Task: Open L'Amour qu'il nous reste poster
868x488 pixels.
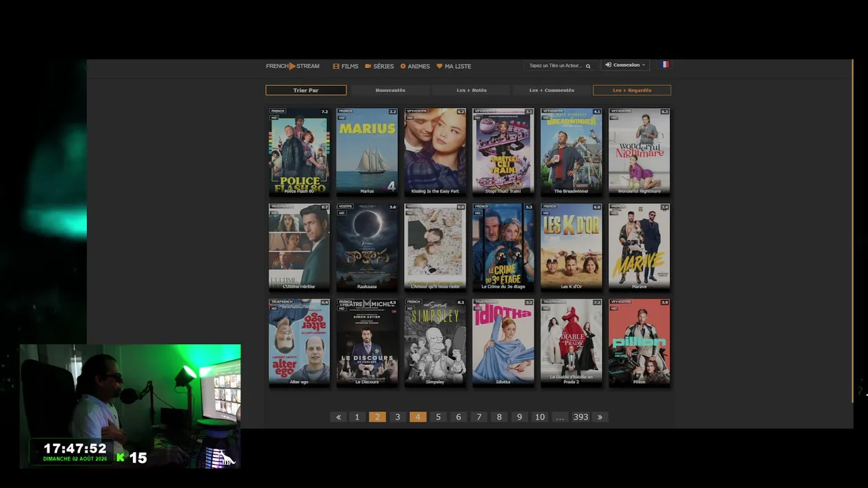Action: [x=435, y=247]
